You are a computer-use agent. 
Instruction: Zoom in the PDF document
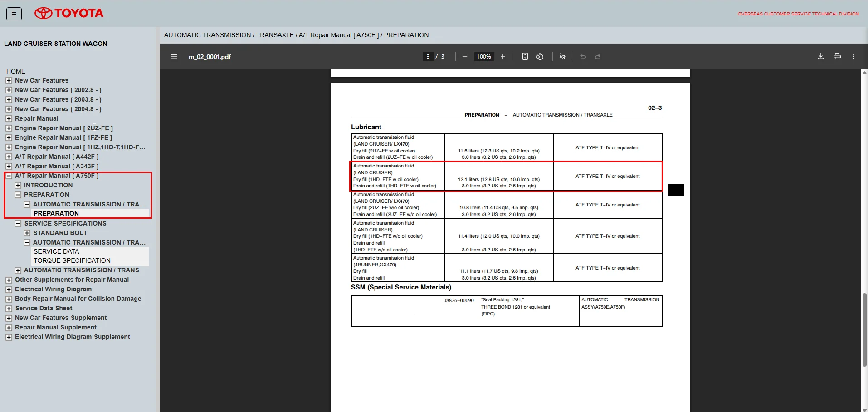502,57
